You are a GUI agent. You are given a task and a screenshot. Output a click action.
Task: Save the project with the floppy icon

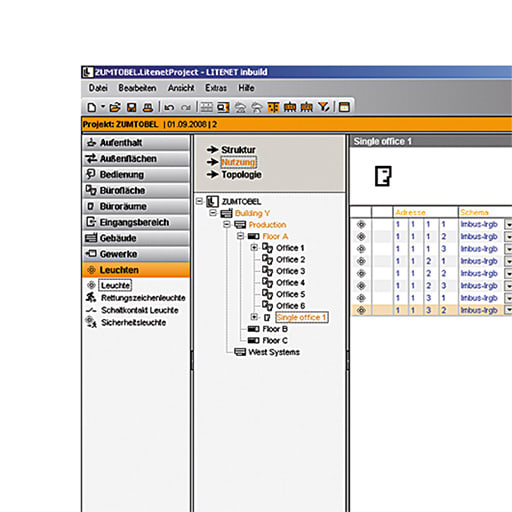click(x=132, y=107)
